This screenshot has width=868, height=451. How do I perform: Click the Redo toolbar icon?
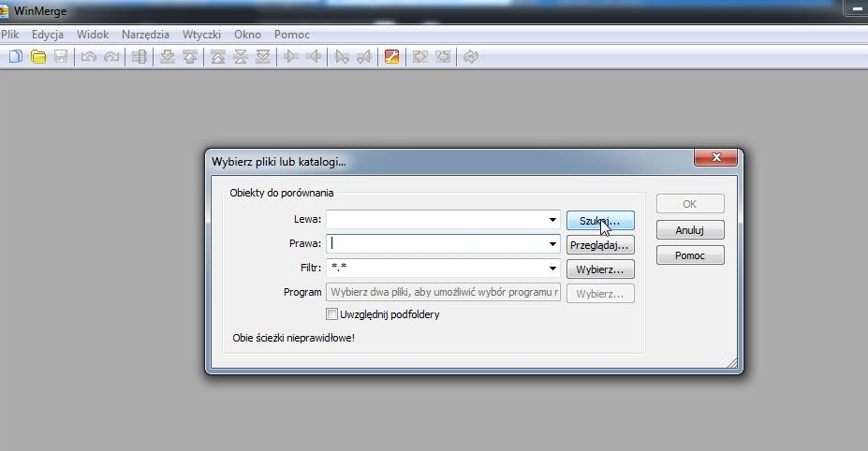pyautogui.click(x=111, y=56)
